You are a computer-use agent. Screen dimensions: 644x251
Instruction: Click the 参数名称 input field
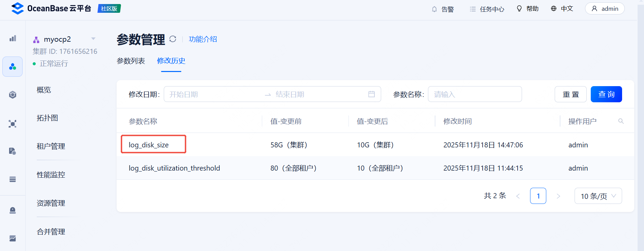[474, 94]
